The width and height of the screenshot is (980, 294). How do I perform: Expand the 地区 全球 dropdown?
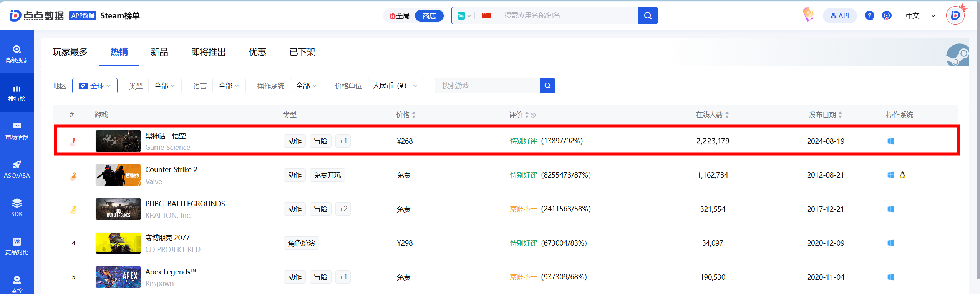point(95,86)
